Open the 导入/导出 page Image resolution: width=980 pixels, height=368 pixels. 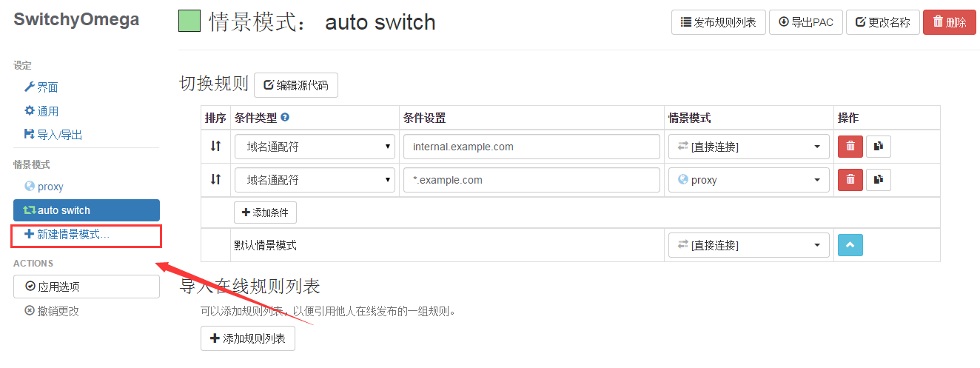pyautogui.click(x=53, y=135)
